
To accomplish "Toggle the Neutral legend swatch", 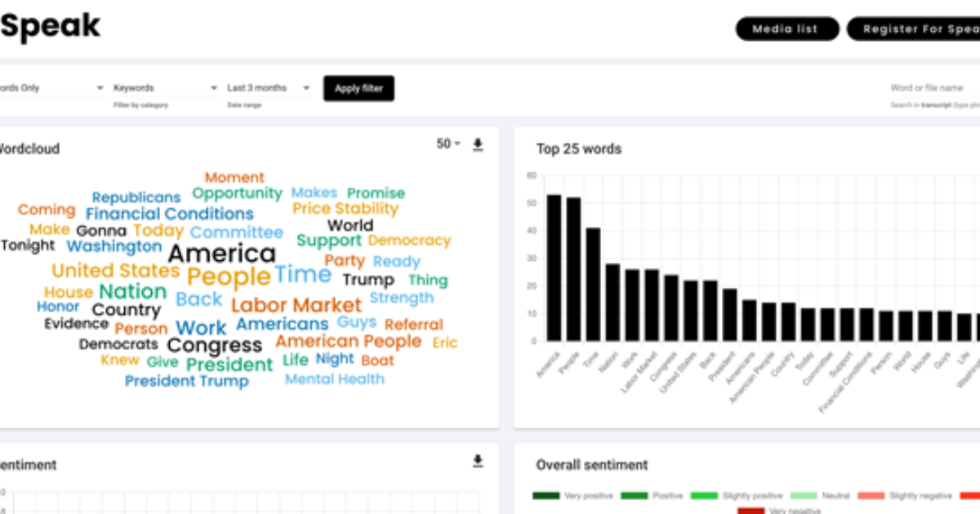I will [x=804, y=495].
